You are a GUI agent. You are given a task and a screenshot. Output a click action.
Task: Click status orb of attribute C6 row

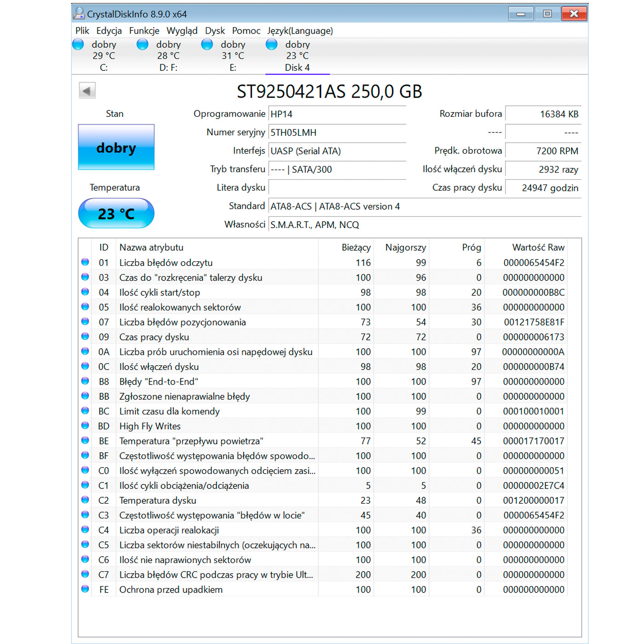point(85,559)
